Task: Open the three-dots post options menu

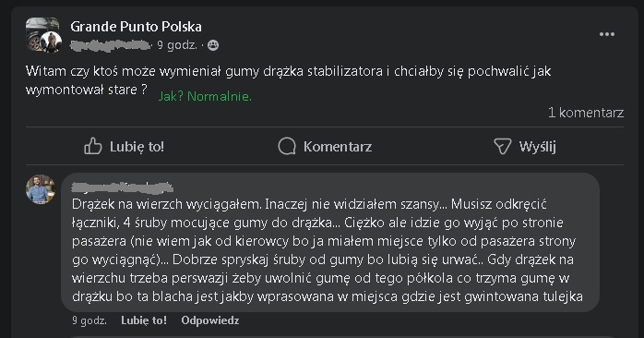Action: click(606, 34)
